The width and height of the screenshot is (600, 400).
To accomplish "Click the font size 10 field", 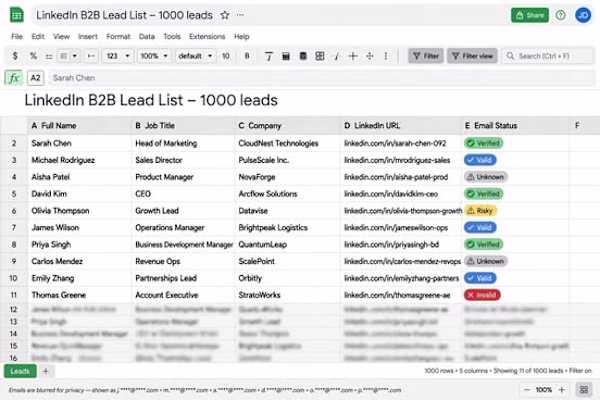I will pyautogui.click(x=226, y=56).
